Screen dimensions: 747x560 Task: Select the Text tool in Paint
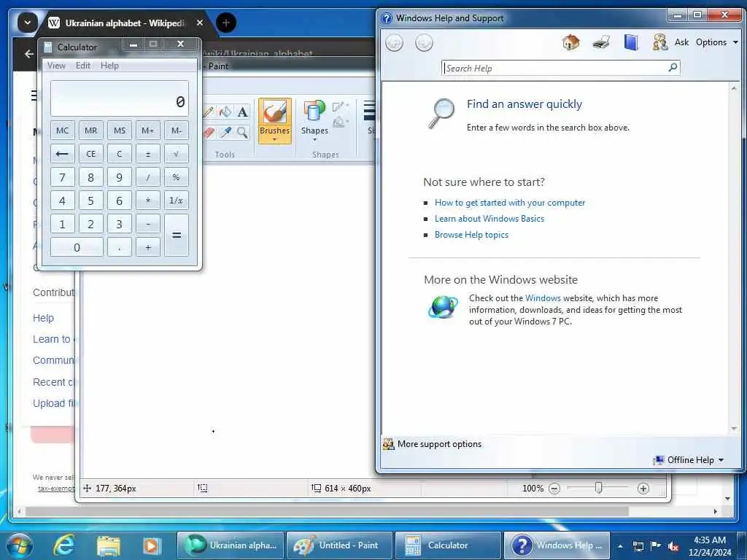point(242,112)
